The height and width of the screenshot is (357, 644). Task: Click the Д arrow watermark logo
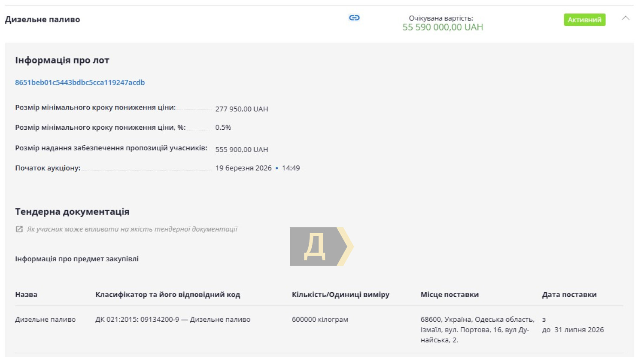pos(321,247)
